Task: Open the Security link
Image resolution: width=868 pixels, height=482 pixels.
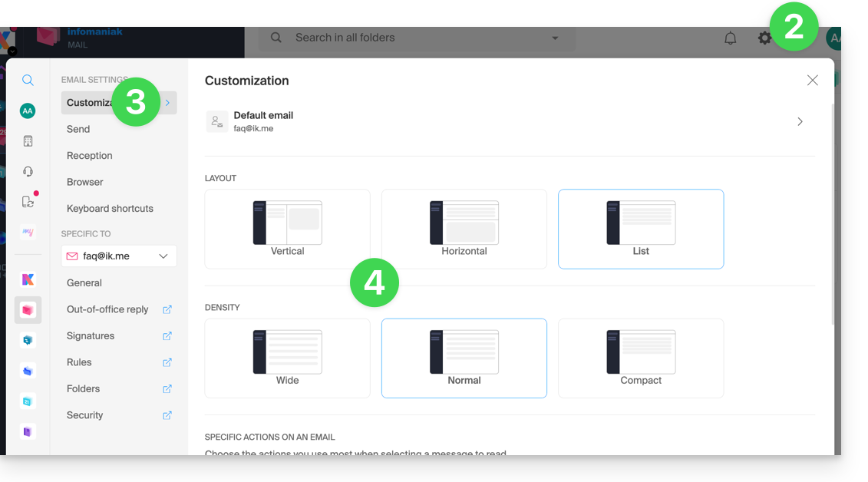Action: point(84,415)
